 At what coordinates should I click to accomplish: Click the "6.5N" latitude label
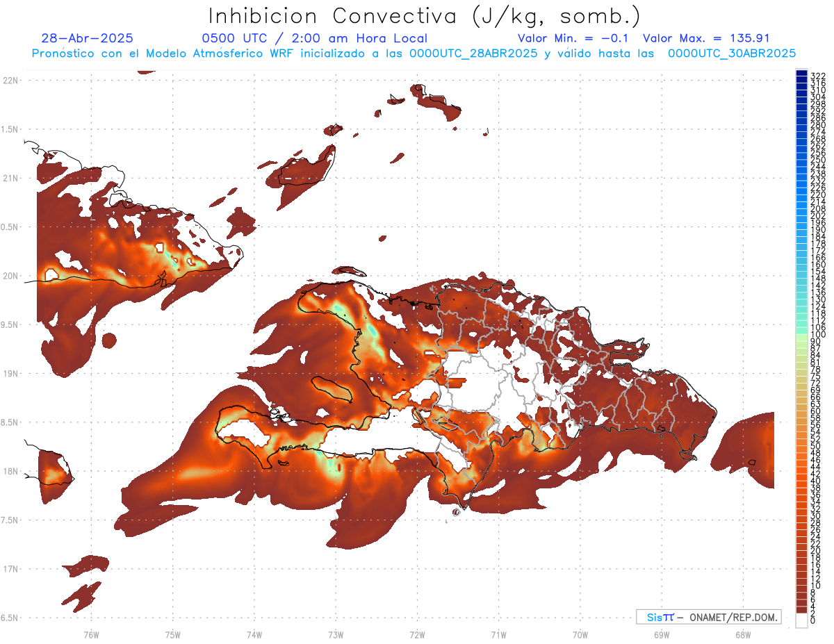[10, 618]
